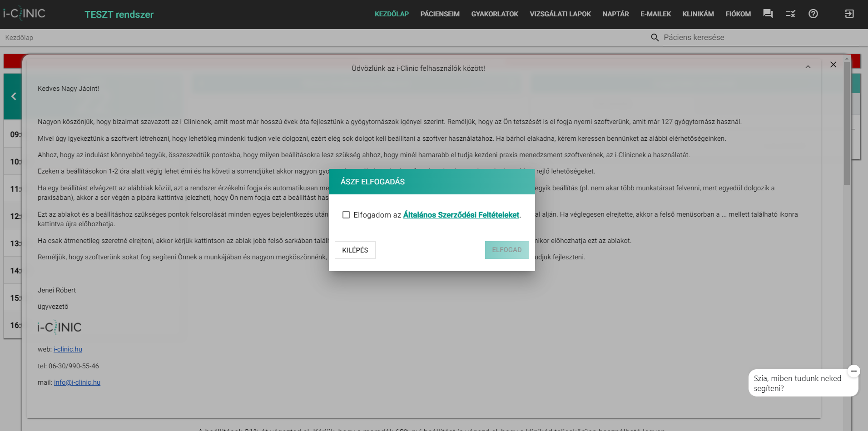
Task: Click the settings checklist icon in header
Action: (x=790, y=14)
